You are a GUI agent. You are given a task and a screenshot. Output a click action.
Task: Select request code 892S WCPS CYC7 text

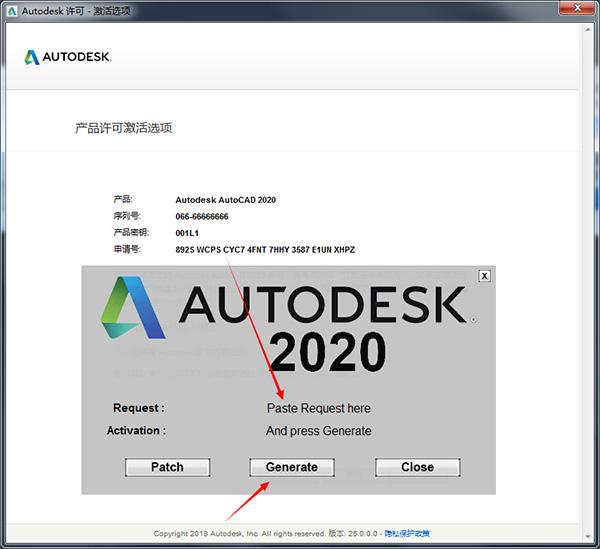210,250
